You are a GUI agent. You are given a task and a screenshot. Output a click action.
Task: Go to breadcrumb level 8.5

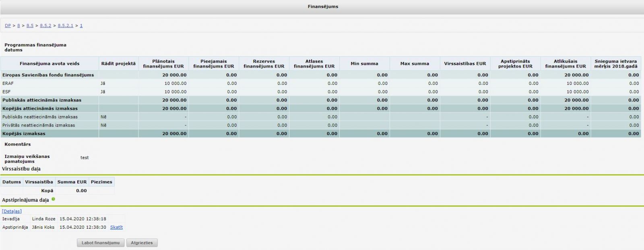click(x=30, y=26)
